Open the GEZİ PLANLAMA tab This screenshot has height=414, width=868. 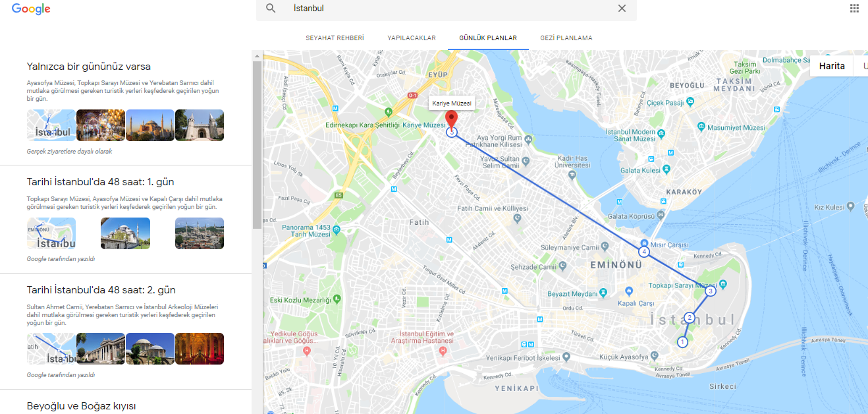click(x=566, y=38)
